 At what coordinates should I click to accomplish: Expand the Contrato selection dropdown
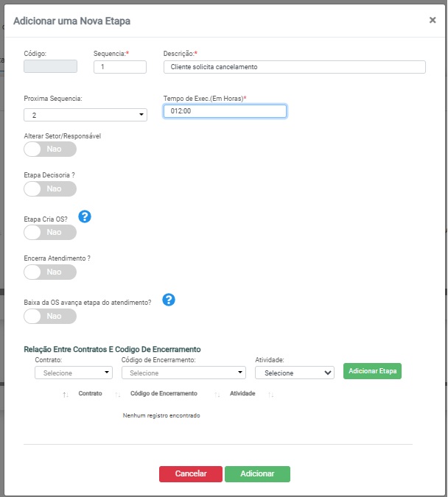click(74, 373)
